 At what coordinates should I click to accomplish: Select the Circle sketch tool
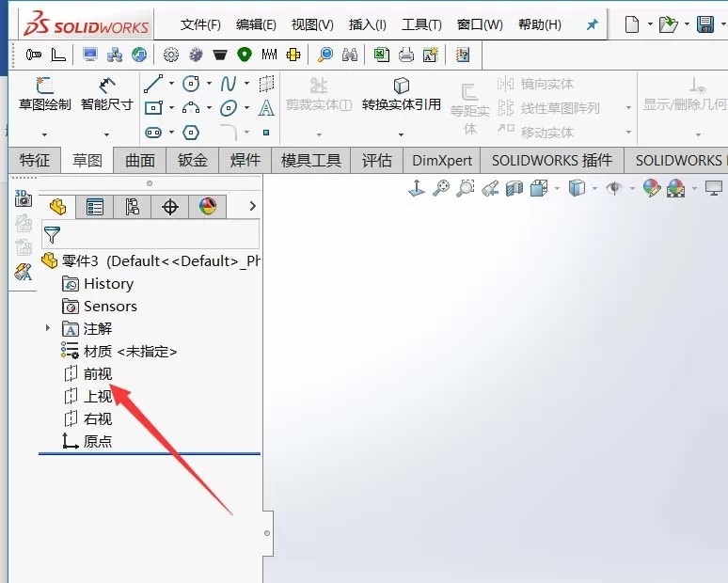[191, 84]
